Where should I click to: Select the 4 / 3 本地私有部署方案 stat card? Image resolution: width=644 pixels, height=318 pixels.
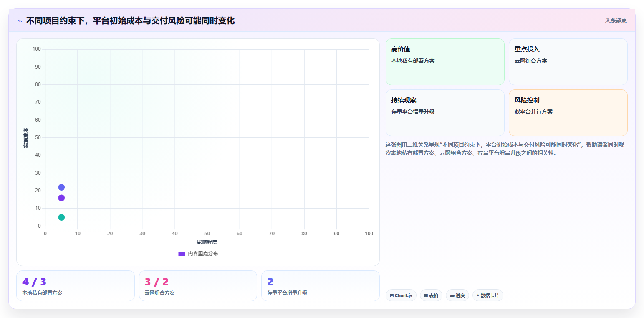[x=76, y=286]
